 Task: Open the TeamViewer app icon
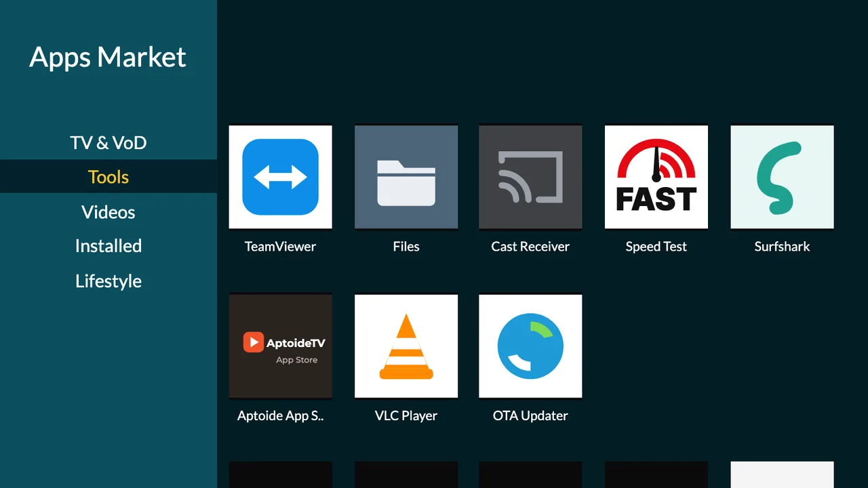pos(280,177)
